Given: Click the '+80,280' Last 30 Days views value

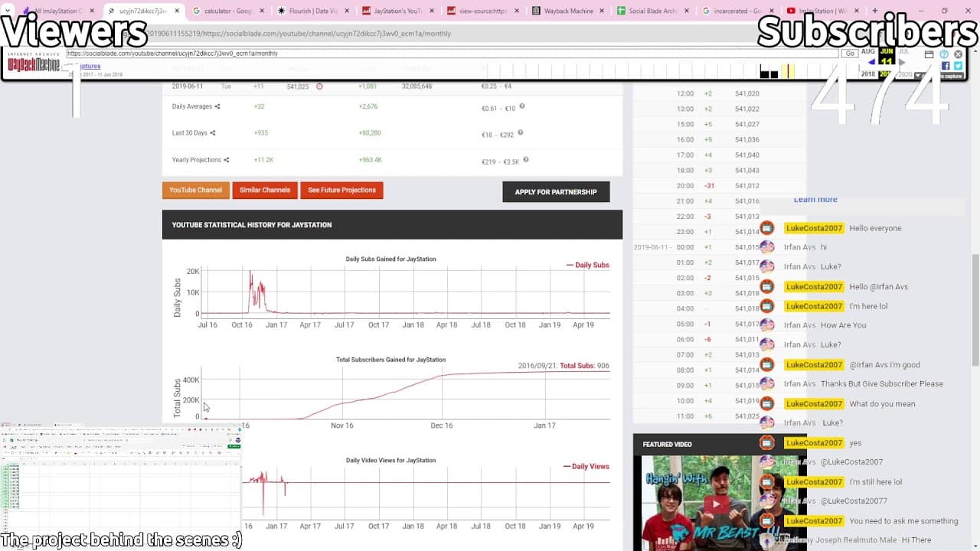Looking at the screenshot, I should (x=370, y=133).
